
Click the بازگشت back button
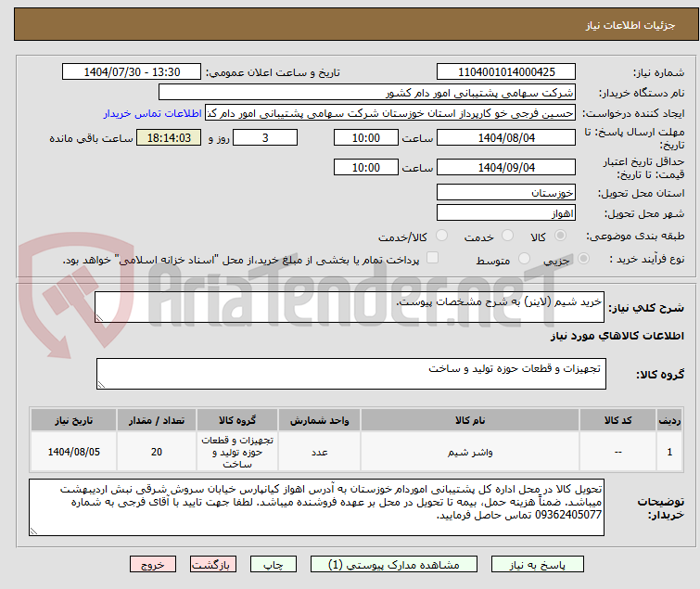213,565
